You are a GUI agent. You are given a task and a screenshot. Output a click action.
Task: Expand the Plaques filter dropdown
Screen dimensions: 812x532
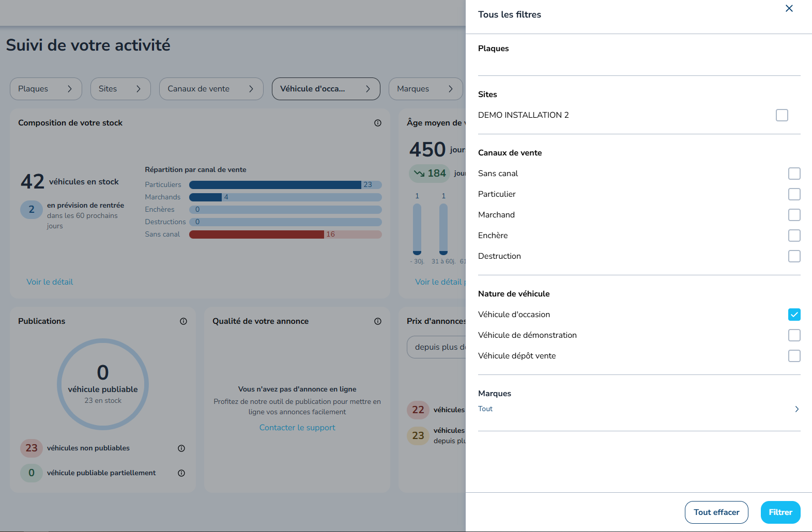pyautogui.click(x=46, y=89)
